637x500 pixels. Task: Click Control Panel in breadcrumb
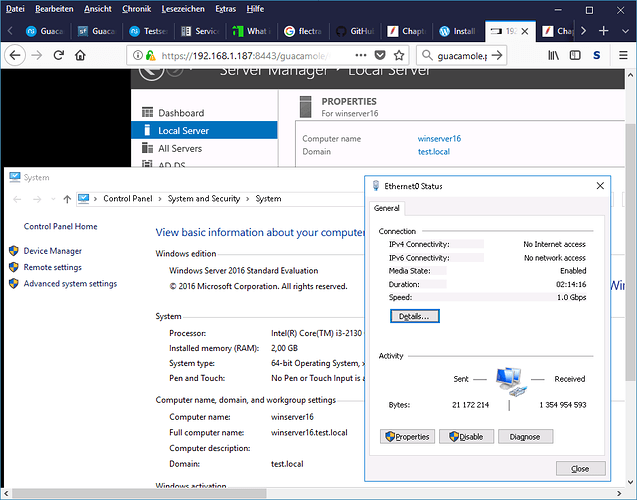(128, 199)
